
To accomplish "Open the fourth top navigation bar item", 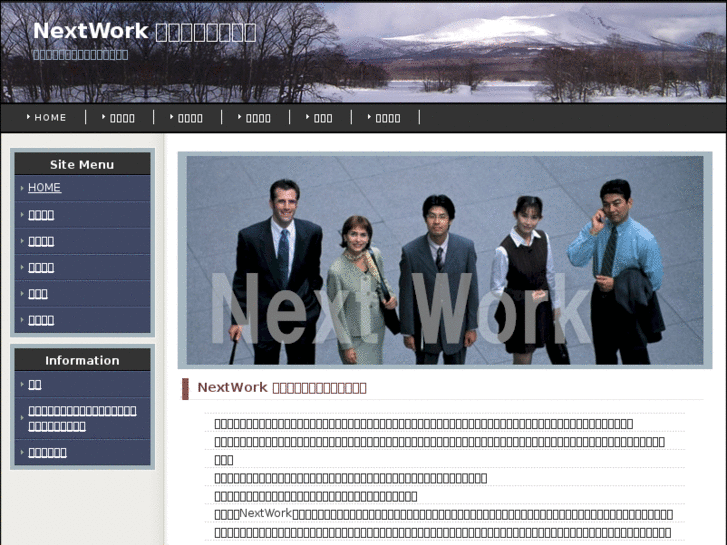I will tap(258, 118).
